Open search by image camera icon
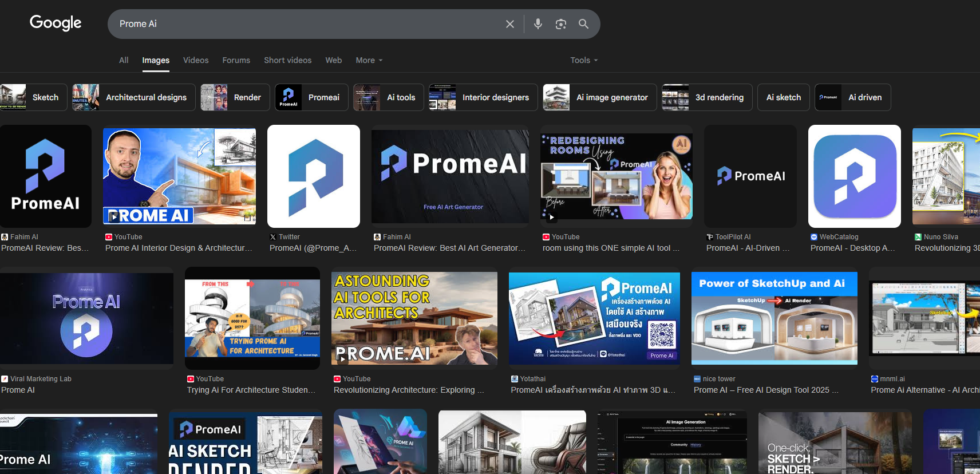The image size is (980, 474). [561, 24]
